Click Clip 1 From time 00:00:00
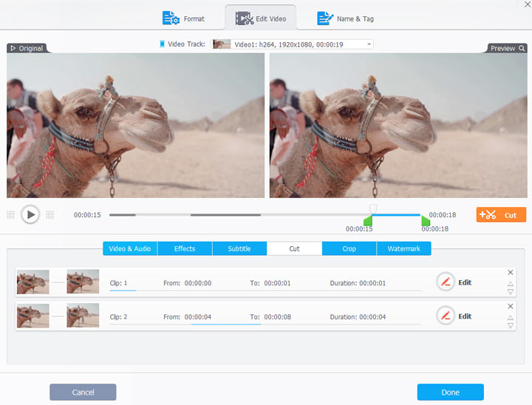This screenshot has width=532, height=405. point(198,283)
